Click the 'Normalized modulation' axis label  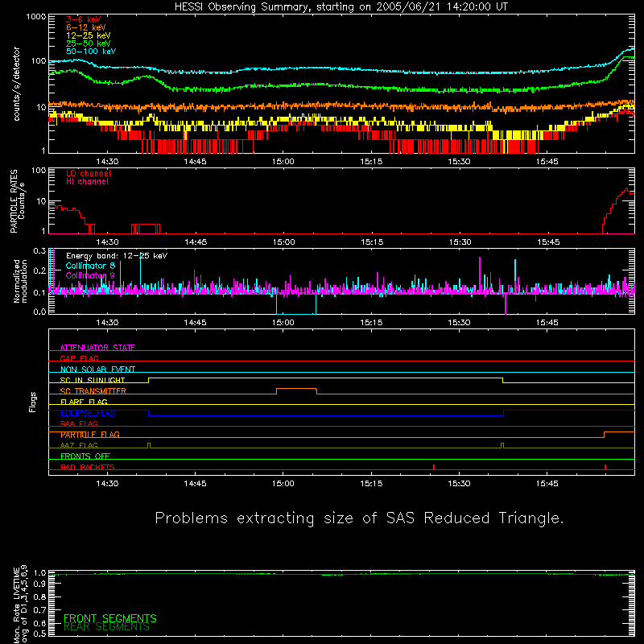[x=20, y=281]
